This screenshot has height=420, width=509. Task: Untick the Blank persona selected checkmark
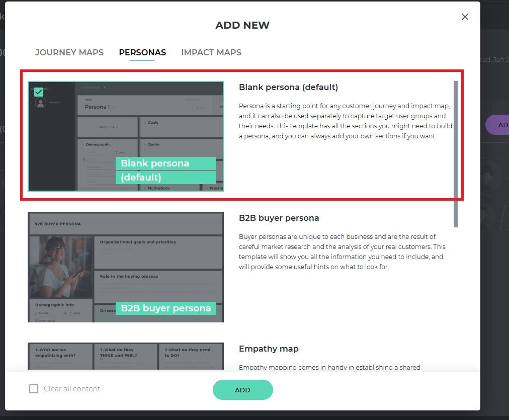point(39,92)
